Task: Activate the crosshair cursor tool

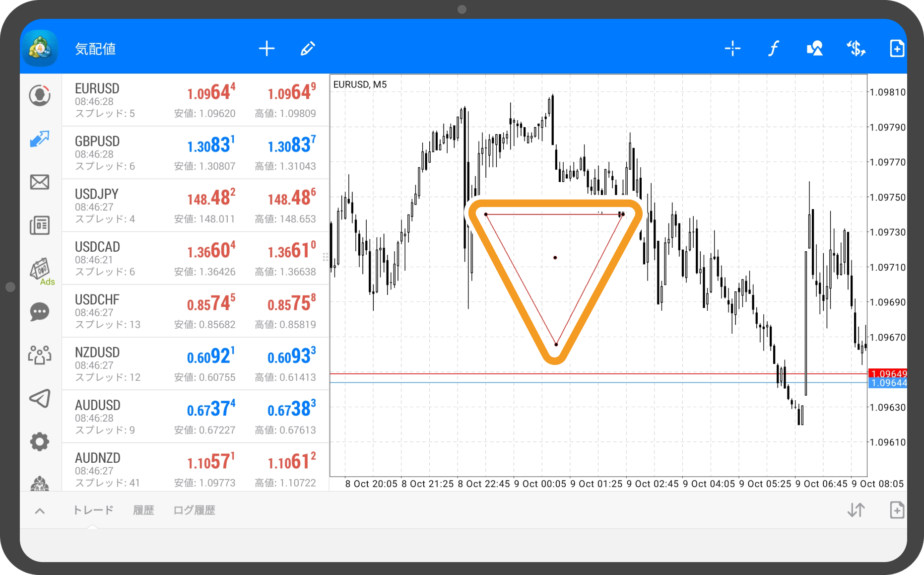Action: click(x=732, y=49)
